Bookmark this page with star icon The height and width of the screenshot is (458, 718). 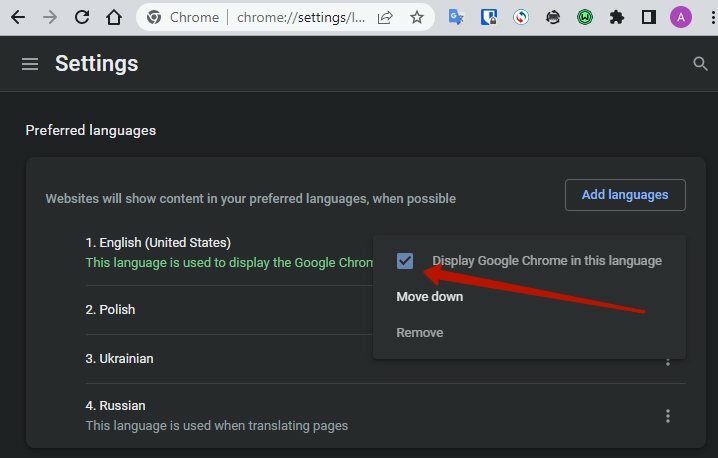pos(417,17)
